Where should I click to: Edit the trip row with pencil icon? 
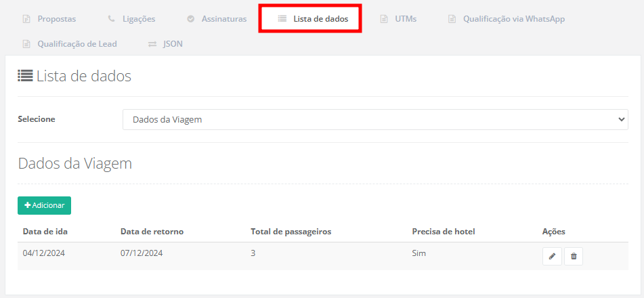click(552, 256)
